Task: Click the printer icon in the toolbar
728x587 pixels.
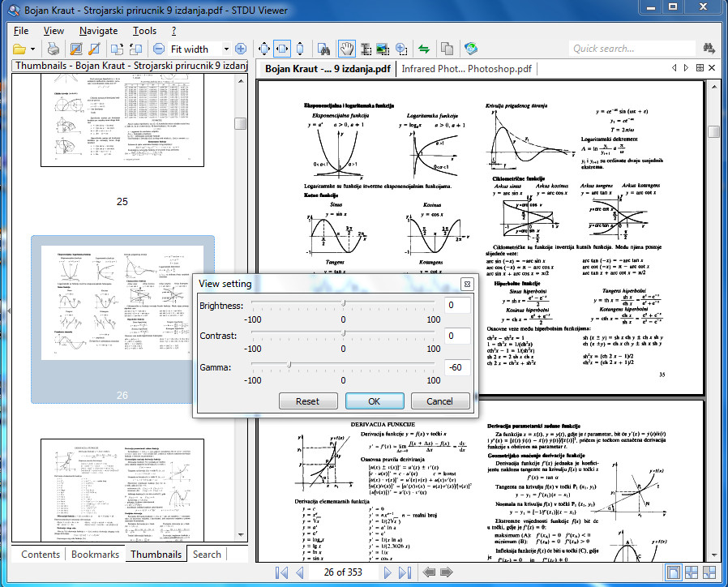Action: (x=53, y=49)
